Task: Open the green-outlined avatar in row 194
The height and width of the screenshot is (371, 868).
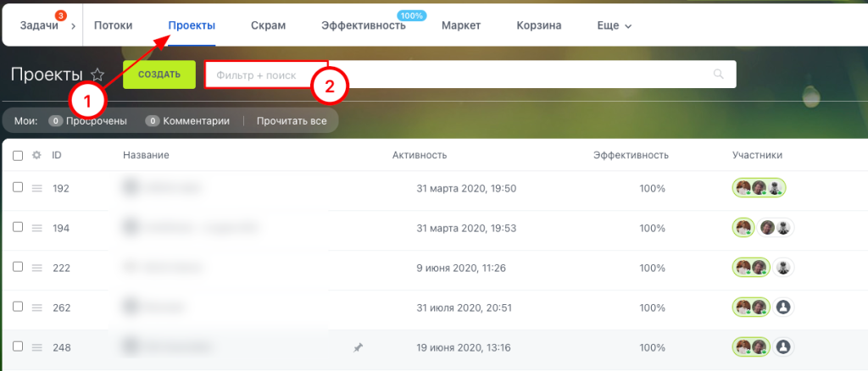Action: pos(743,228)
